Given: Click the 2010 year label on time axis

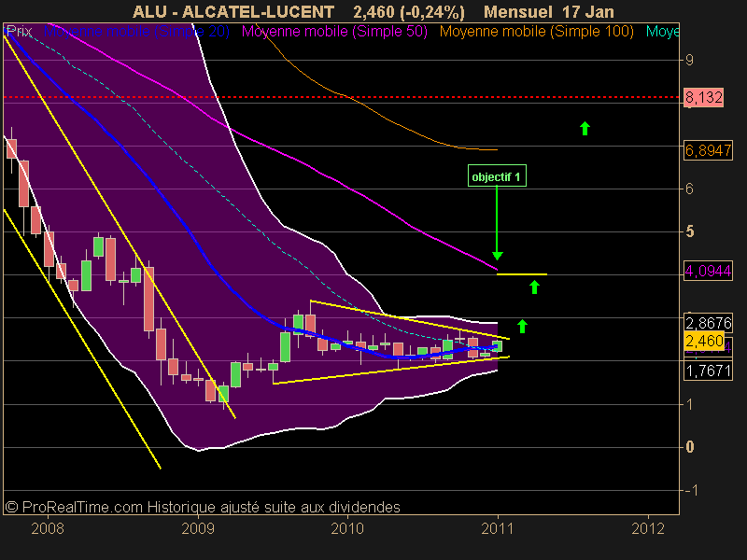Looking at the screenshot, I should (347, 528).
